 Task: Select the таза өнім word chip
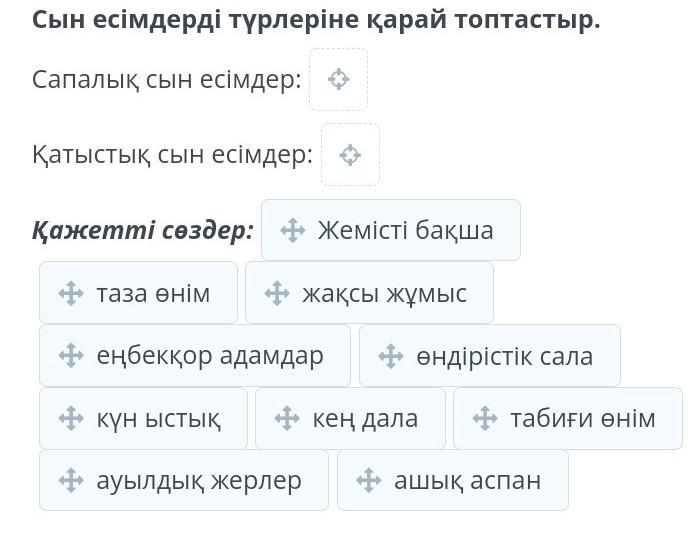tap(138, 293)
